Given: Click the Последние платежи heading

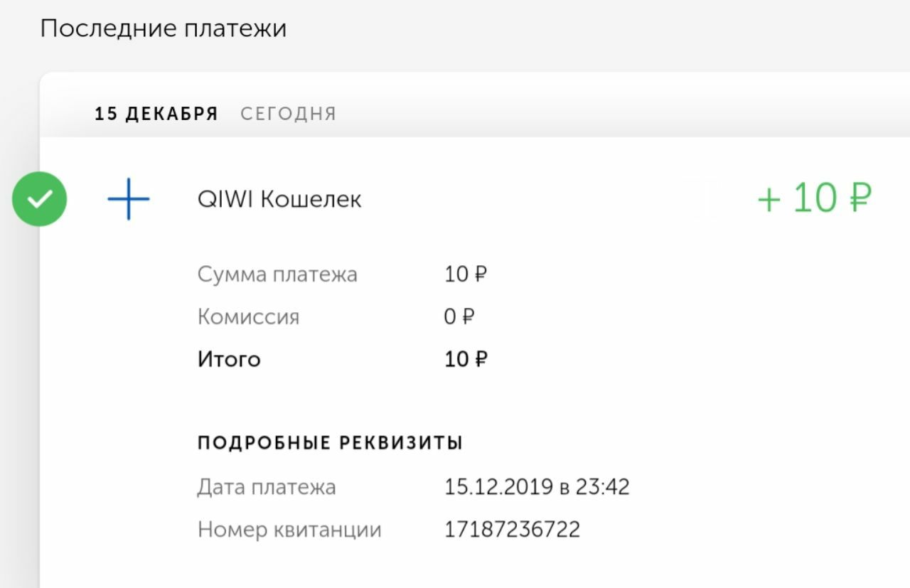Looking at the screenshot, I should click(x=163, y=29).
